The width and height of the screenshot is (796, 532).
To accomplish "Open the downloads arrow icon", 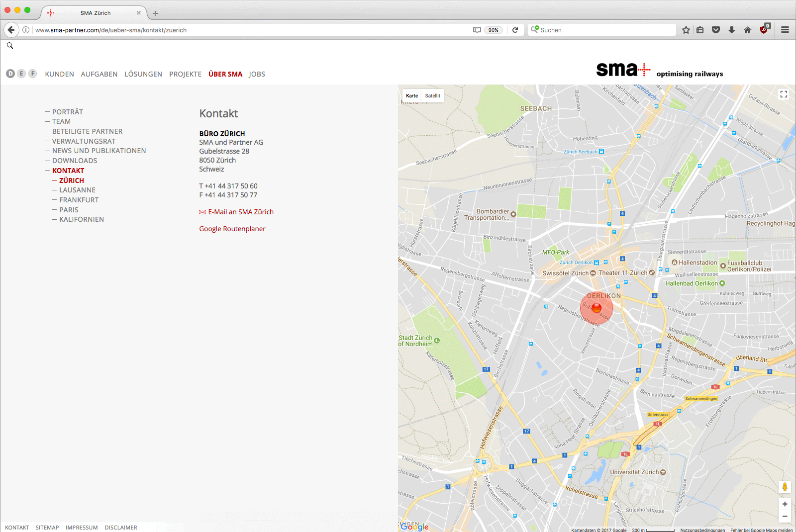I will click(x=732, y=30).
